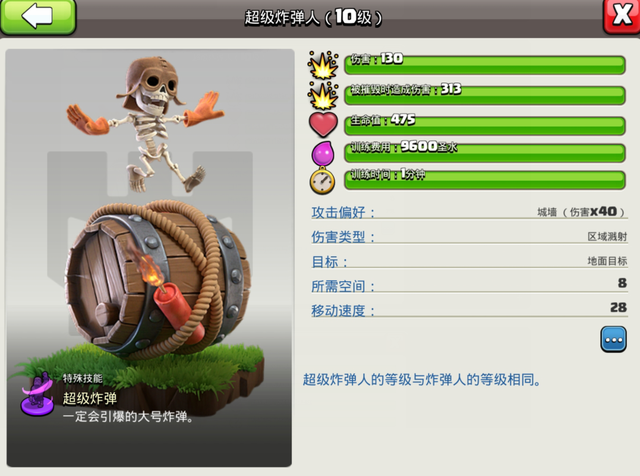This screenshot has height=476, width=640.
Task: Tap the purple elixir drop icon
Action: 323,153
